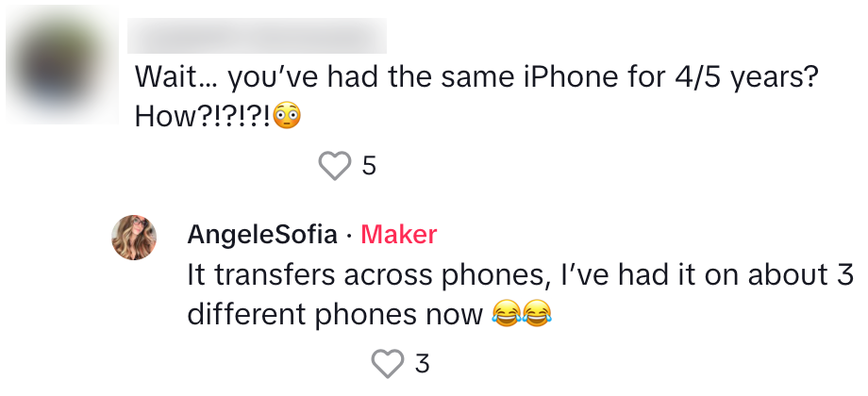This screenshot has width=868, height=396.
Task: Click the "How?!?!?!" text
Action: point(200,118)
